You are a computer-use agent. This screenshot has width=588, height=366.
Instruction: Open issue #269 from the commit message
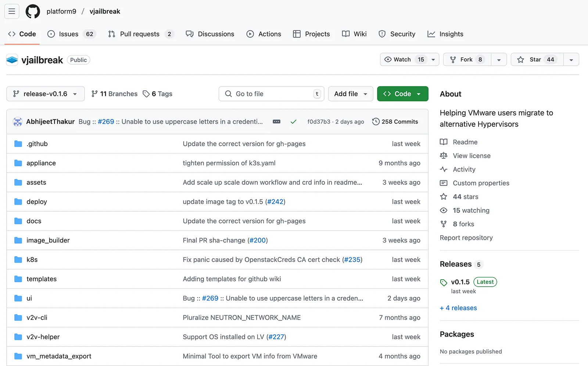106,121
